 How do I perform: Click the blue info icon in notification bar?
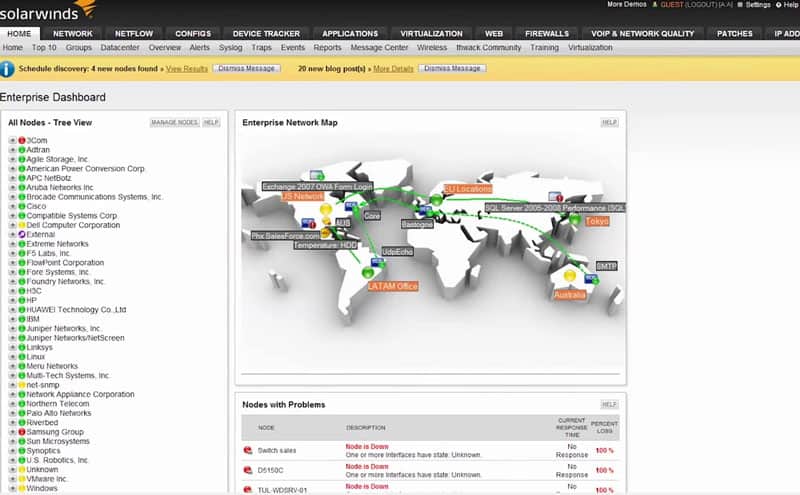coord(7,69)
